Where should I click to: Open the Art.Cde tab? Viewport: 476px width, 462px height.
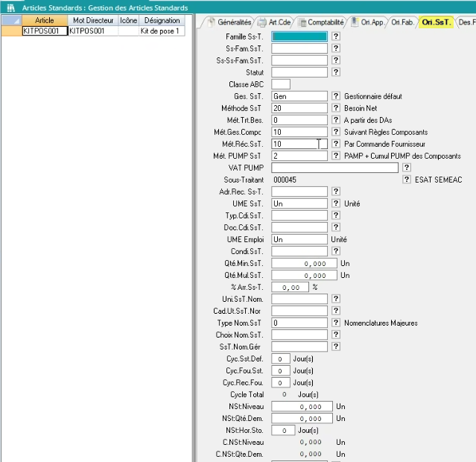point(279,22)
